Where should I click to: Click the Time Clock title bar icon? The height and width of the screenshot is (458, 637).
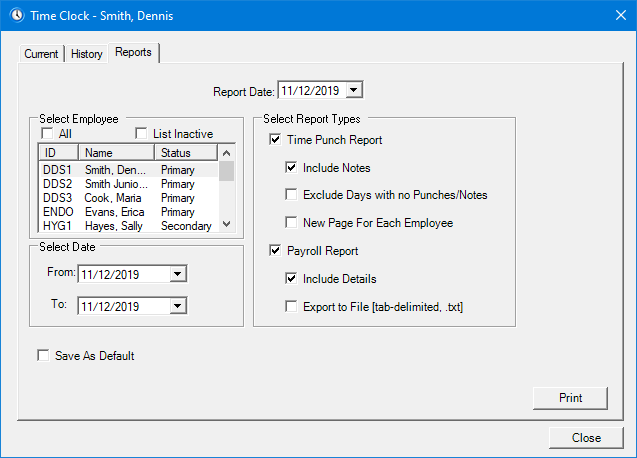pos(17,15)
